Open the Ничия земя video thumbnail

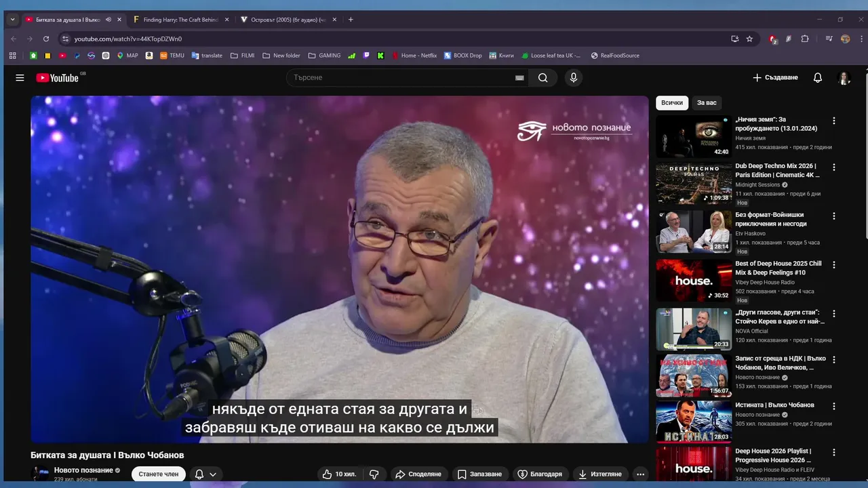click(694, 136)
